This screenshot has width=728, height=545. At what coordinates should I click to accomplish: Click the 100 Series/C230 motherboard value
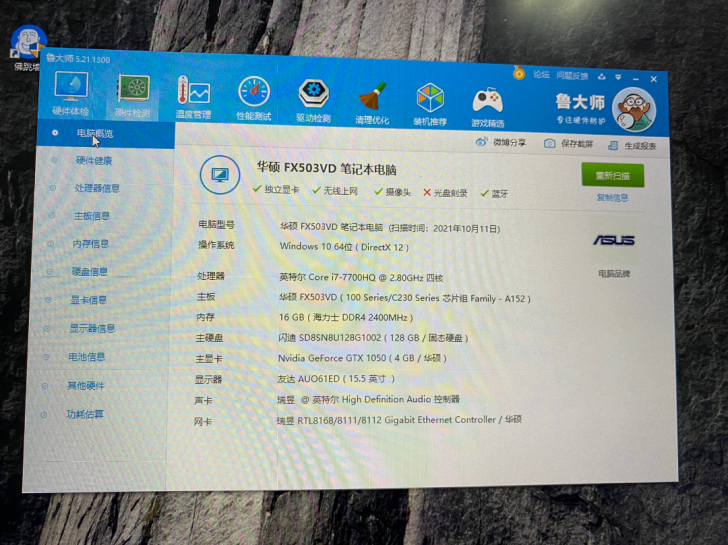pos(404,298)
